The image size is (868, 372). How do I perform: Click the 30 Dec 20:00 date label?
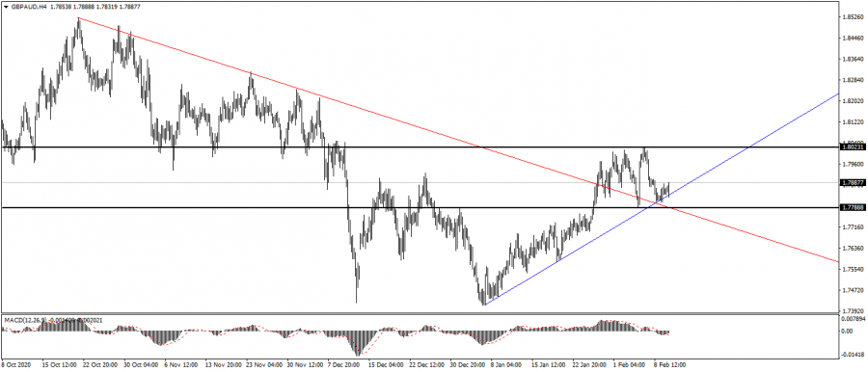[x=468, y=365]
